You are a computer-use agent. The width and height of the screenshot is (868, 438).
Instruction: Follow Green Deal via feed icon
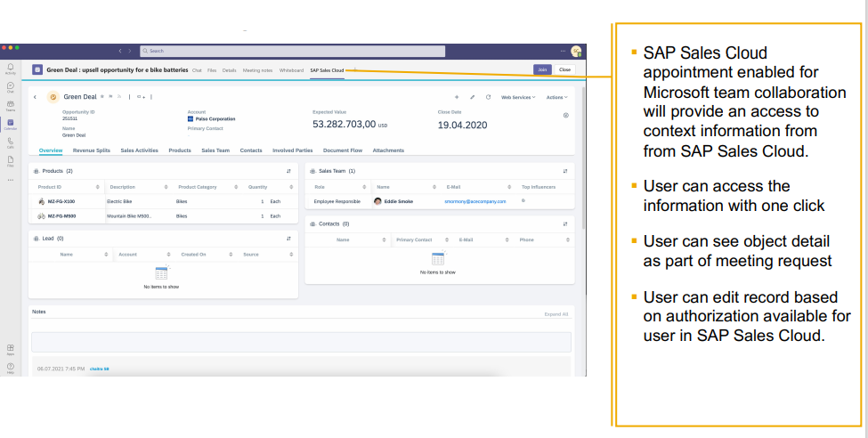click(119, 96)
